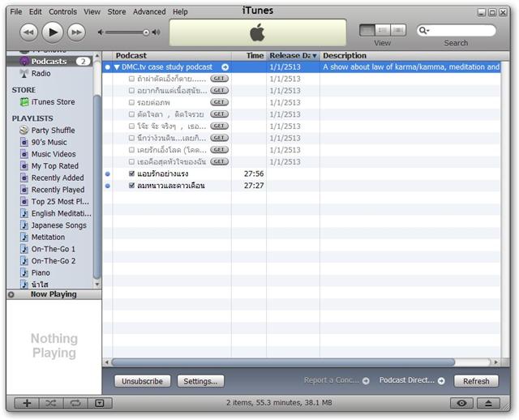Toggle repeat mode icon
Image resolution: width=519 pixels, height=420 pixels.
[75, 403]
